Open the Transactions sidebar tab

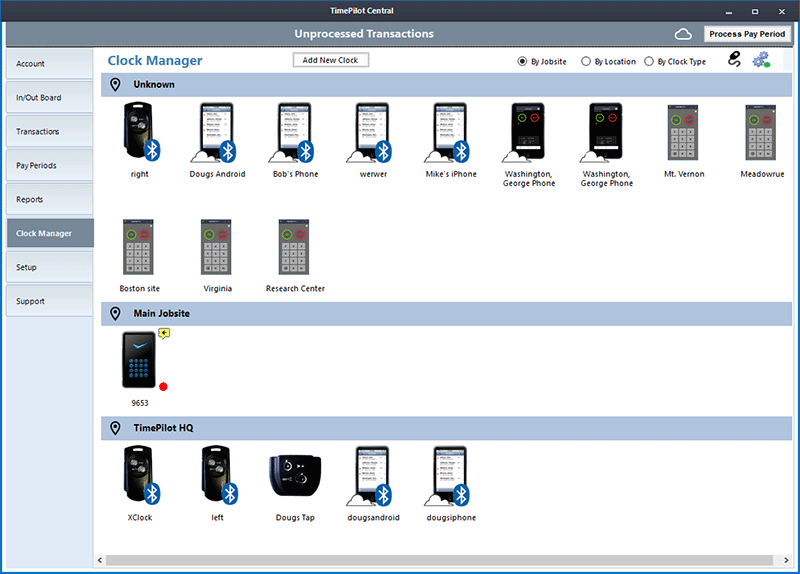coord(50,132)
